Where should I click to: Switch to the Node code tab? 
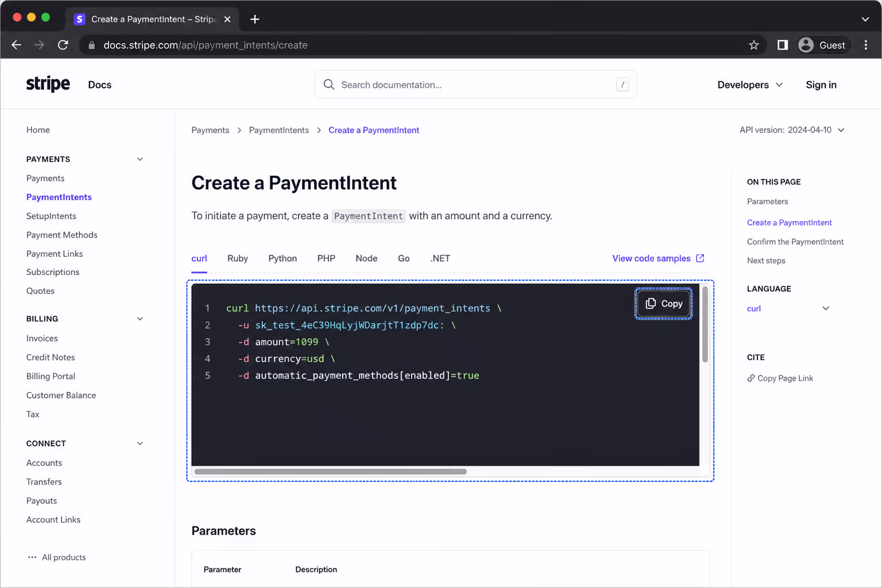click(366, 258)
